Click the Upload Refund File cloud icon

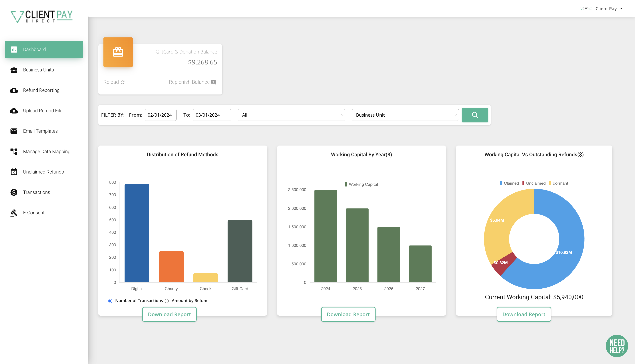pos(14,111)
